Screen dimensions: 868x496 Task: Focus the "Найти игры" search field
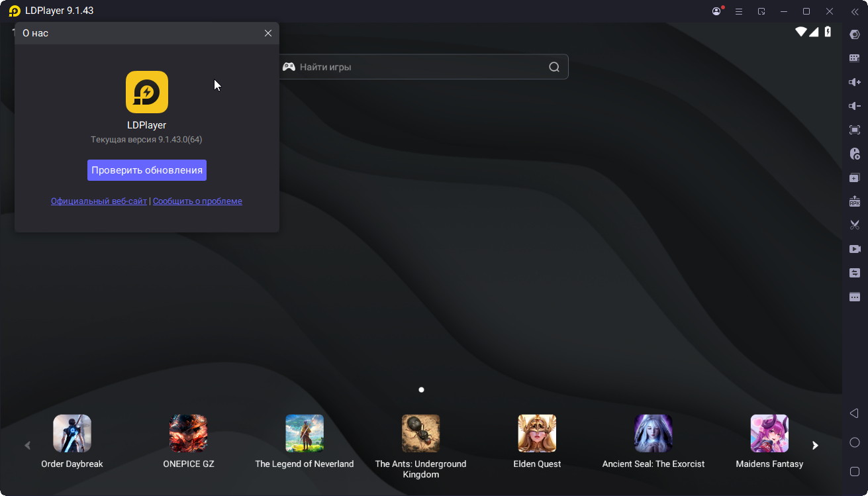[422, 67]
